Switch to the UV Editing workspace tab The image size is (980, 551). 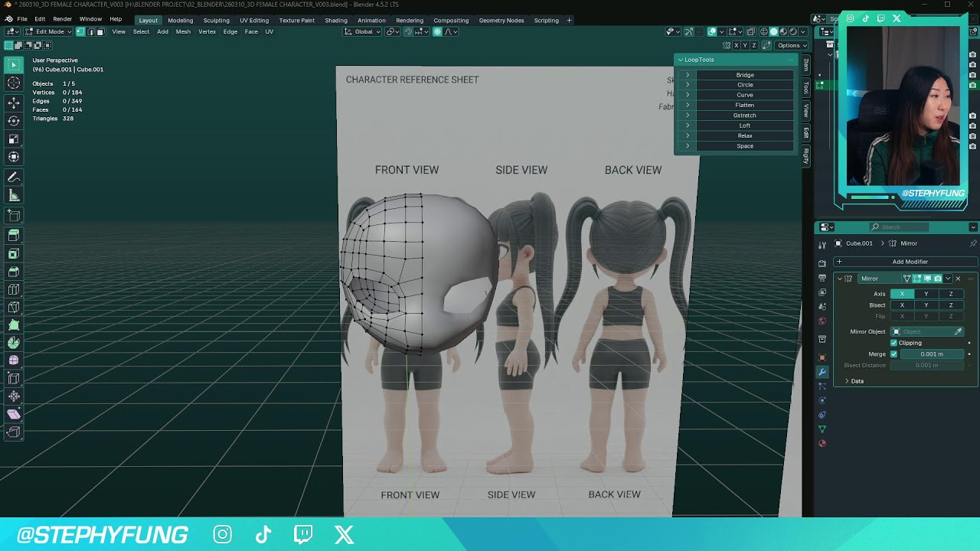(254, 20)
